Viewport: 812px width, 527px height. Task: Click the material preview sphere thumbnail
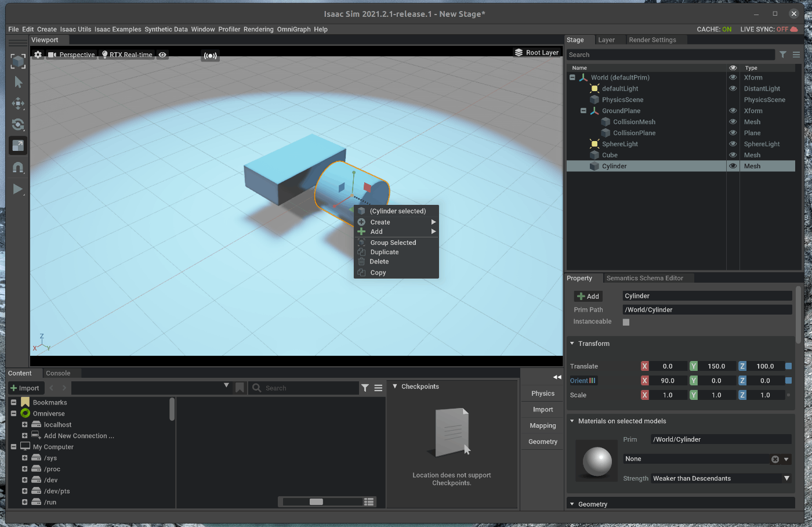597,461
